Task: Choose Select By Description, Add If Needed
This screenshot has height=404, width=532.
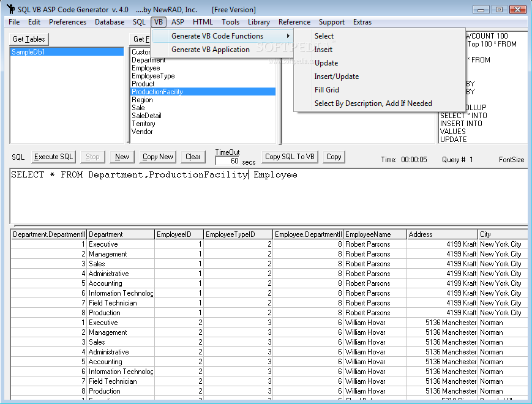Action: pyautogui.click(x=379, y=103)
